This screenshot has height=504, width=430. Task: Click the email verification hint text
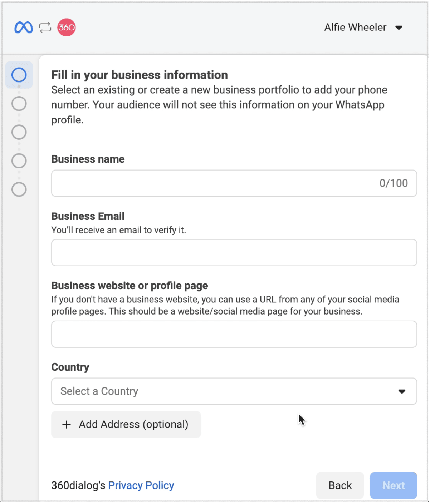pos(119,230)
